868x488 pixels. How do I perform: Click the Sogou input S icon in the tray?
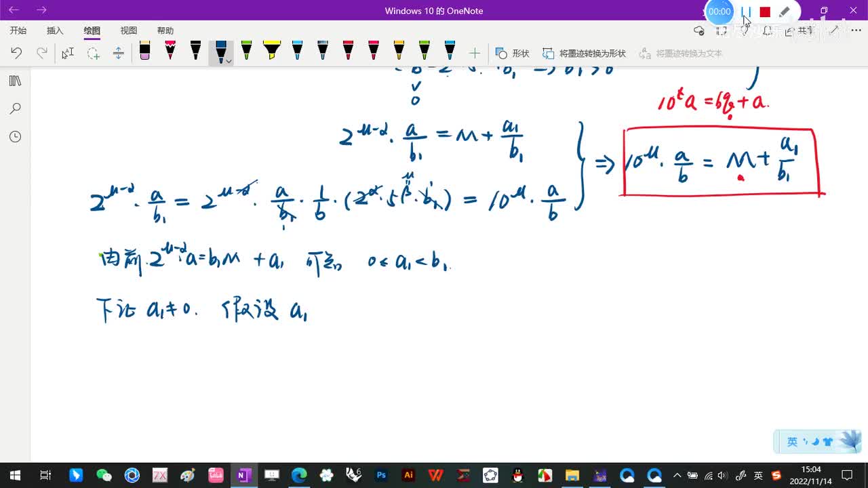pos(776,475)
